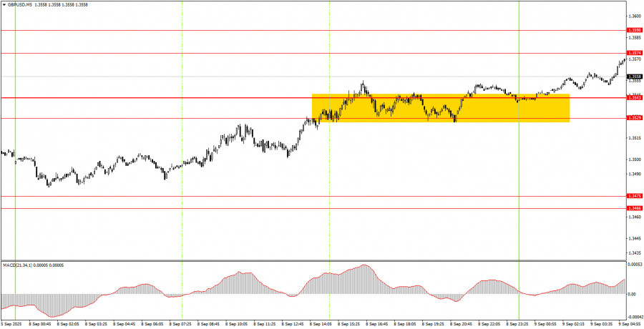Click the 8 Sep 10:05 time label

coord(236,323)
